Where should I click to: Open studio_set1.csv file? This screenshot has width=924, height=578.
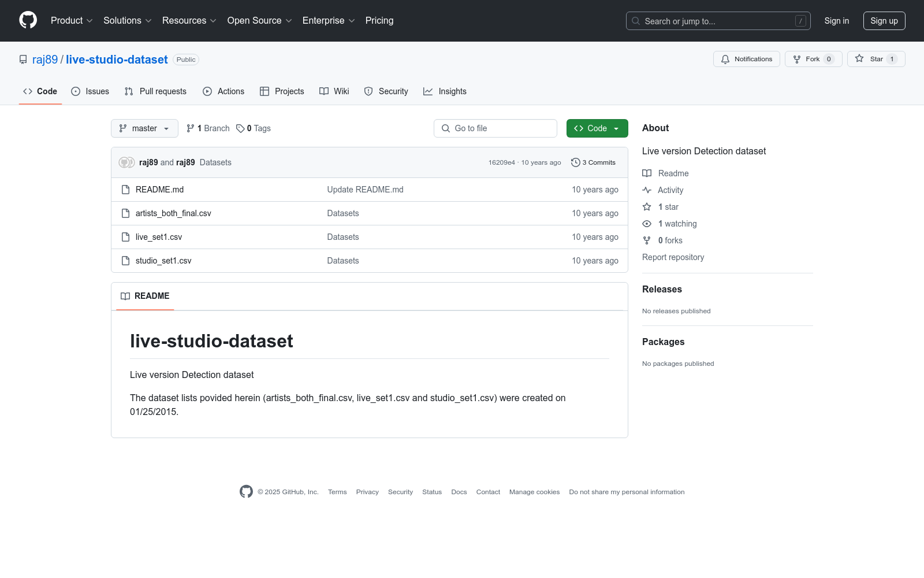pos(163,261)
